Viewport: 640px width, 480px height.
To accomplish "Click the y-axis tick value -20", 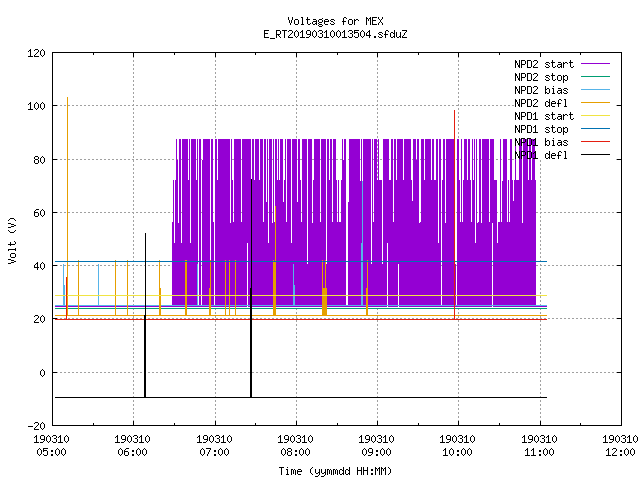I will pyautogui.click(x=36, y=426).
